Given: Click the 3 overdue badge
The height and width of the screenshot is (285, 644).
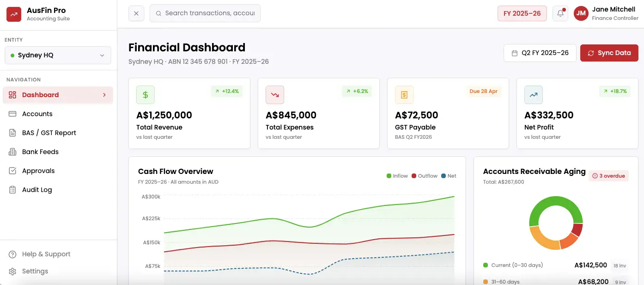Looking at the screenshot, I should 609,176.
